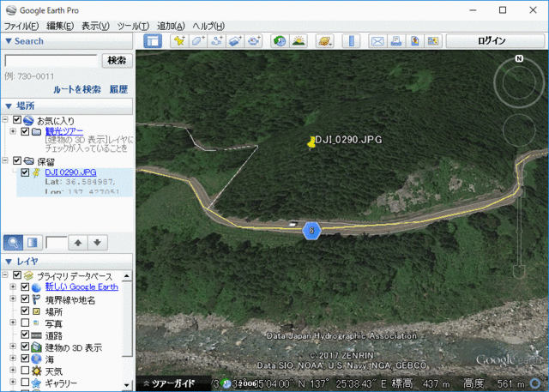
Task: Show sunlight across the landscape icon
Action: [299, 41]
